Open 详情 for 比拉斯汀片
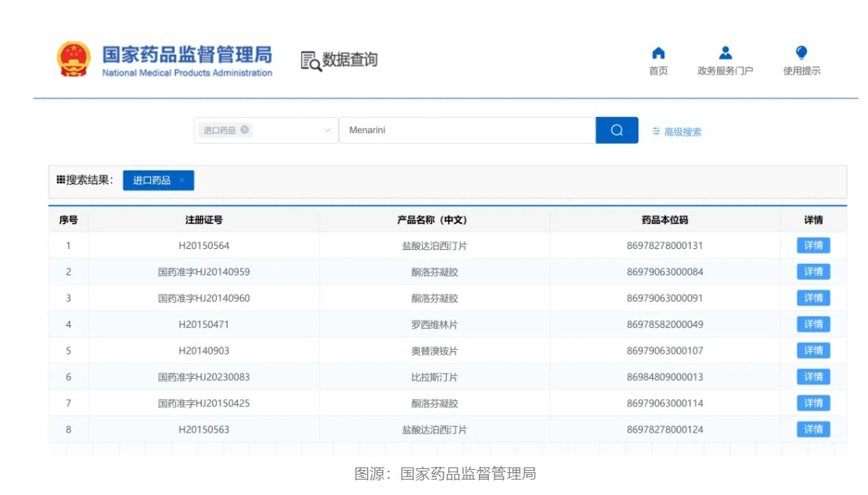868x495 pixels. (813, 377)
